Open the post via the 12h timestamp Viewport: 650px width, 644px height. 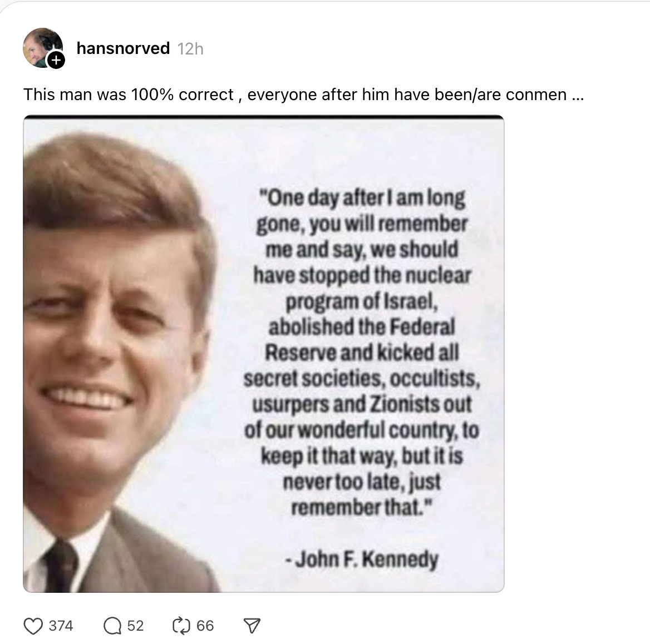pyautogui.click(x=190, y=49)
